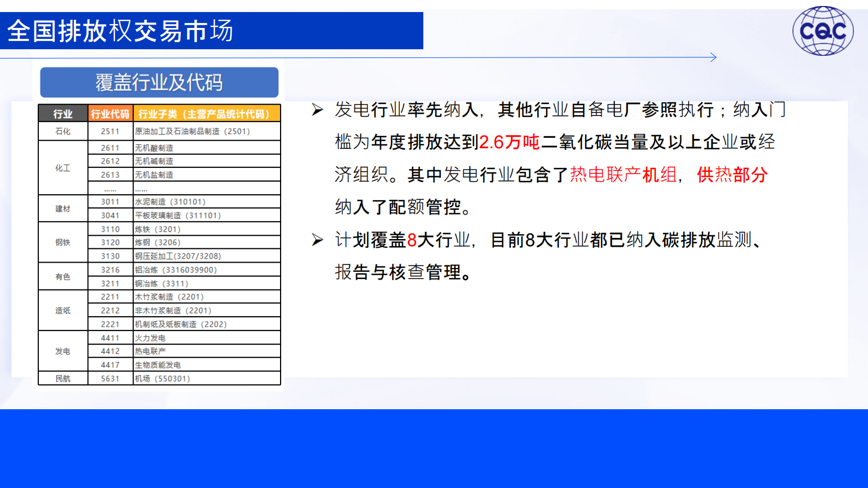Select the 炼铁(3201) cell
The width and height of the screenshot is (868, 488).
207,229
